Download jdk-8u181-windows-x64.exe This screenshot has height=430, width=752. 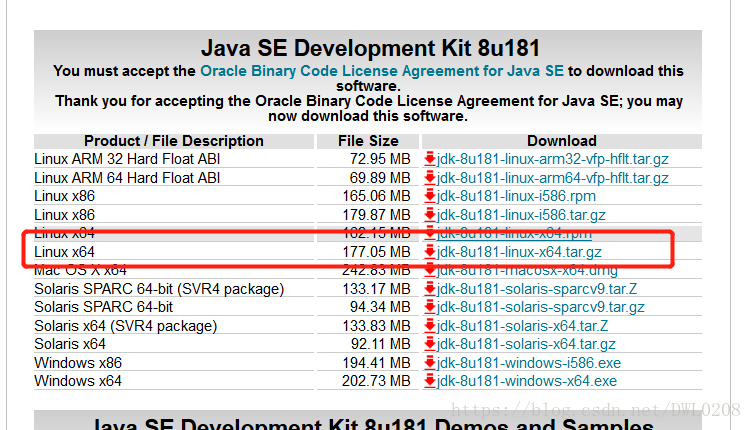point(527,381)
